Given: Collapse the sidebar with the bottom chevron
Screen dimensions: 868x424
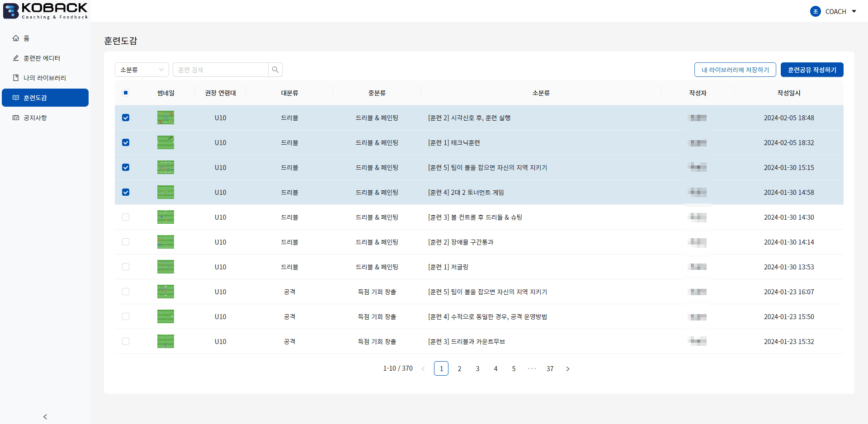Looking at the screenshot, I should pos(45,416).
